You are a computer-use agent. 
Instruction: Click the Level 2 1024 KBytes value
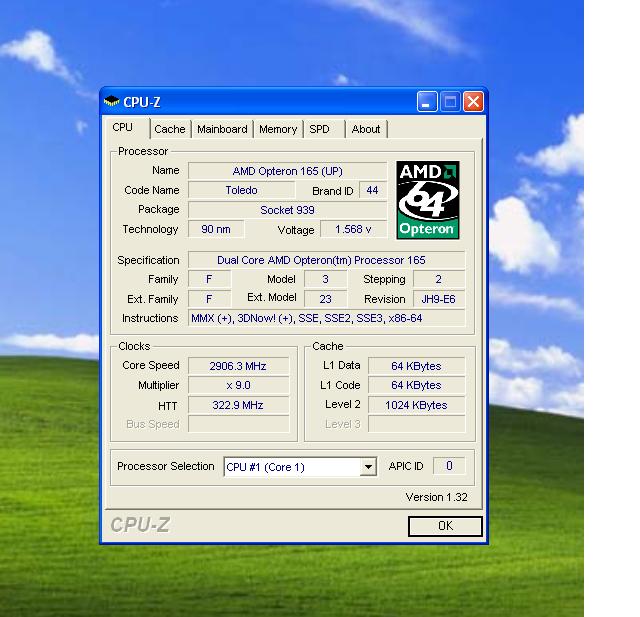(416, 405)
